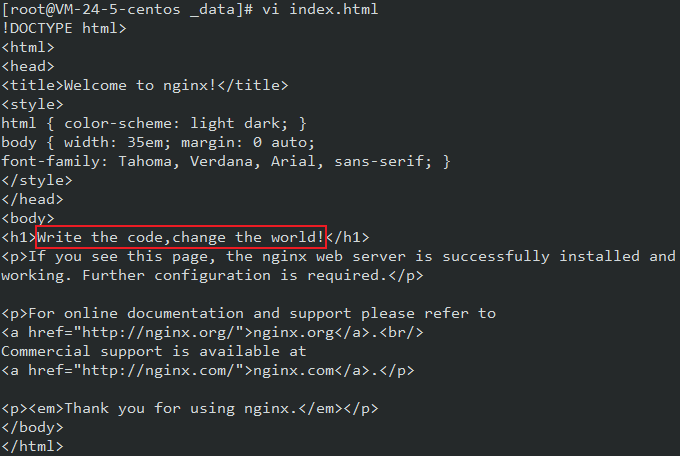The image size is (680, 456).
Task: Click the 'color-scheme: light dark;' rule
Action: 172,123
